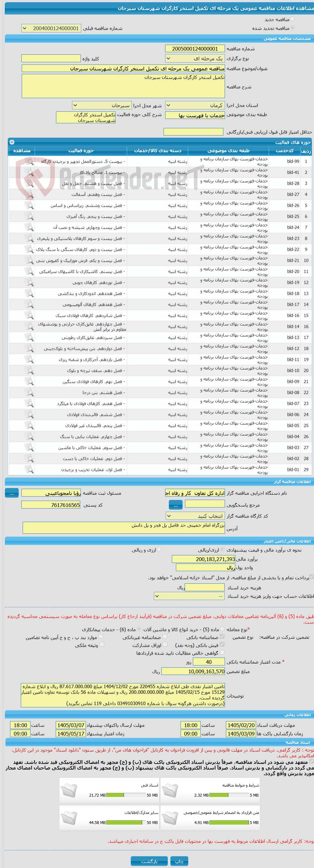The height and width of the screenshot is (868, 314).
Task: Open view icon for row bld-14
Action: (x=29, y=326)
